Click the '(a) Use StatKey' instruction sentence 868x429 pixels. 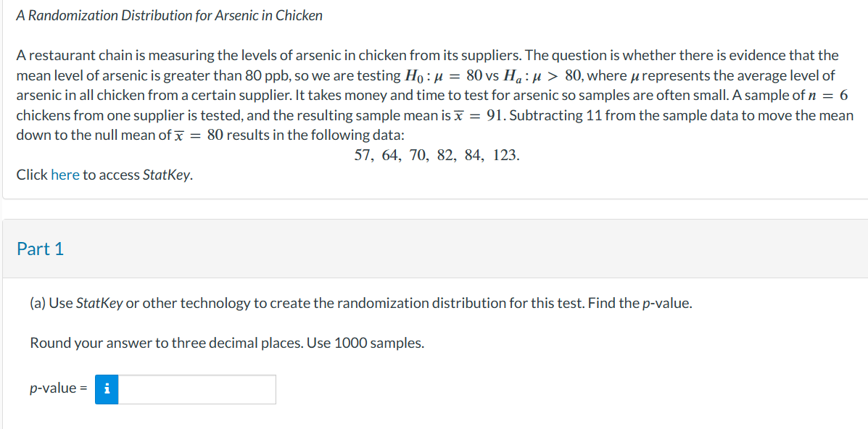click(361, 304)
